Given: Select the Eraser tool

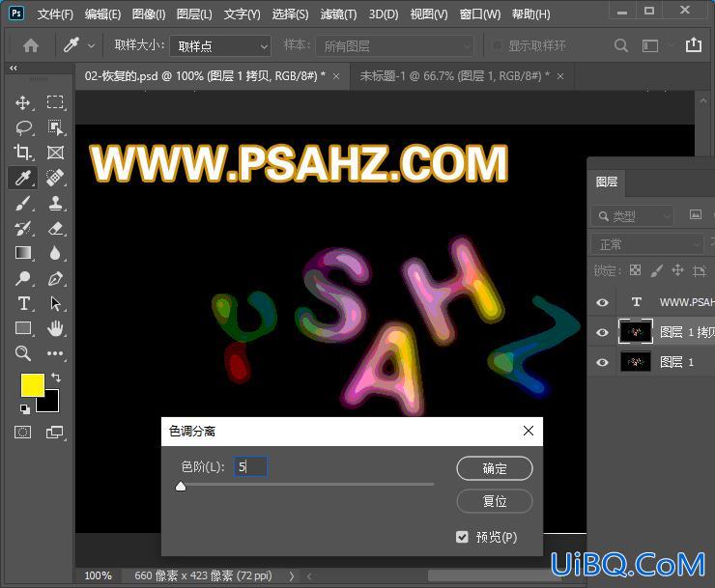Looking at the screenshot, I should click(55, 228).
